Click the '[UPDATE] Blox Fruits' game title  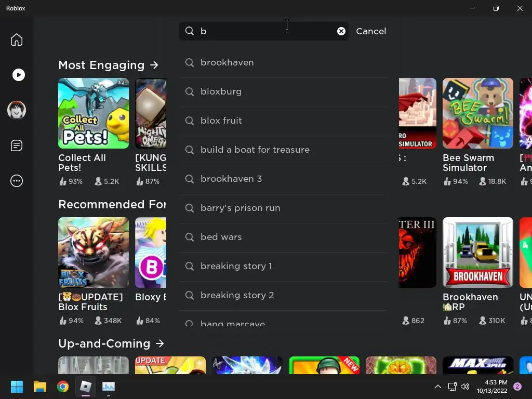click(90, 302)
